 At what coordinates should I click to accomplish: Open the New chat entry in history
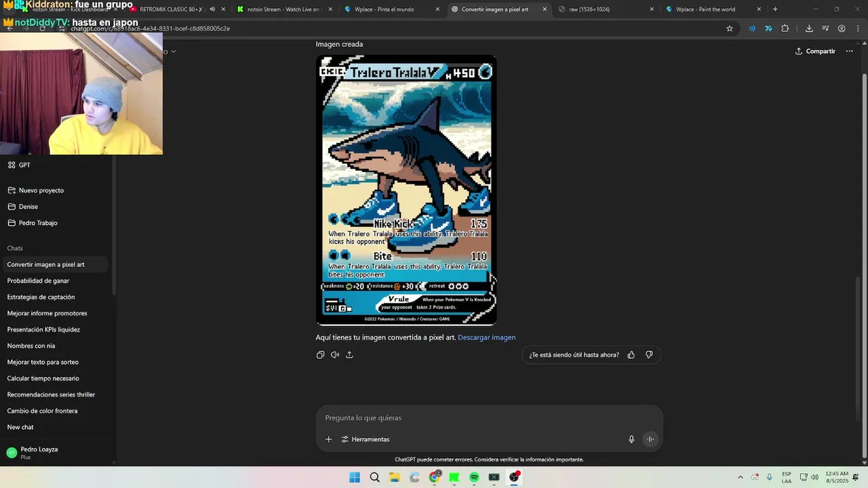[x=20, y=427]
